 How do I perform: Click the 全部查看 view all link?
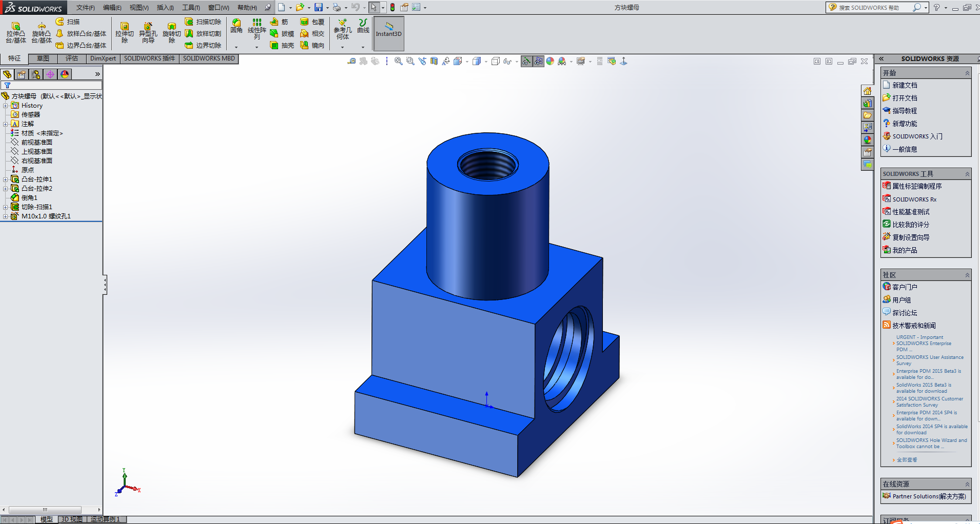pyautogui.click(x=907, y=460)
